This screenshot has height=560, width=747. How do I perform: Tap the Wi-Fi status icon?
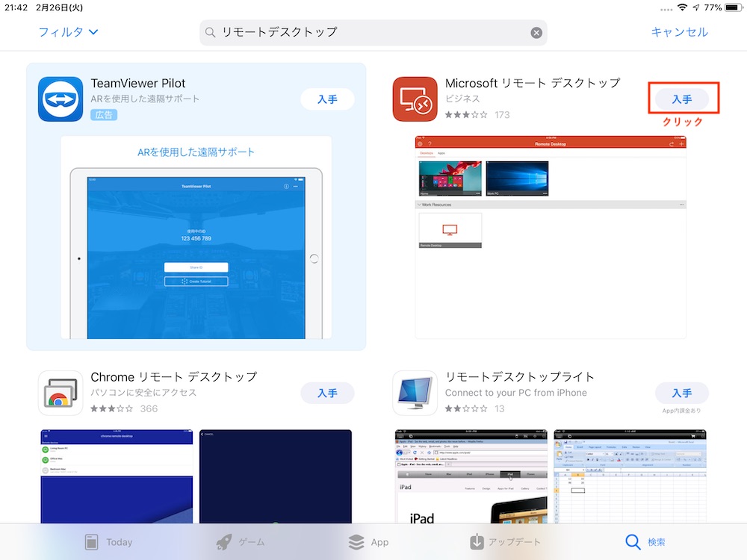(682, 7)
